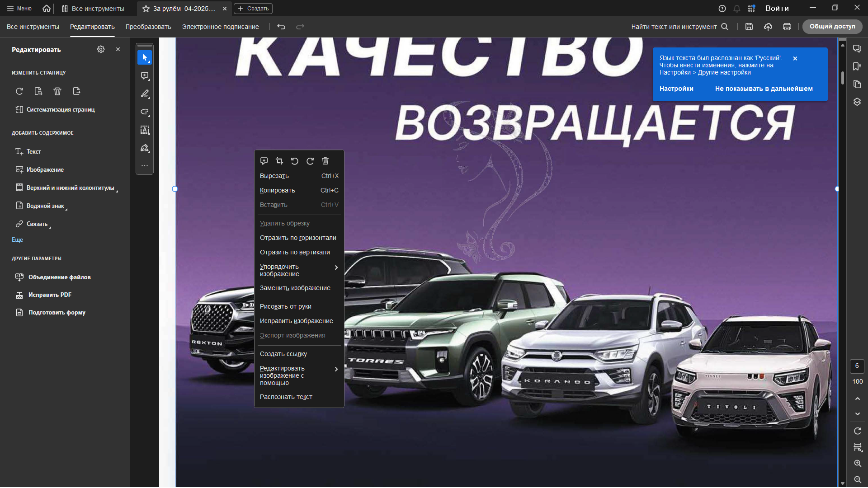Open page thumbnails icon on right rail

tap(857, 84)
